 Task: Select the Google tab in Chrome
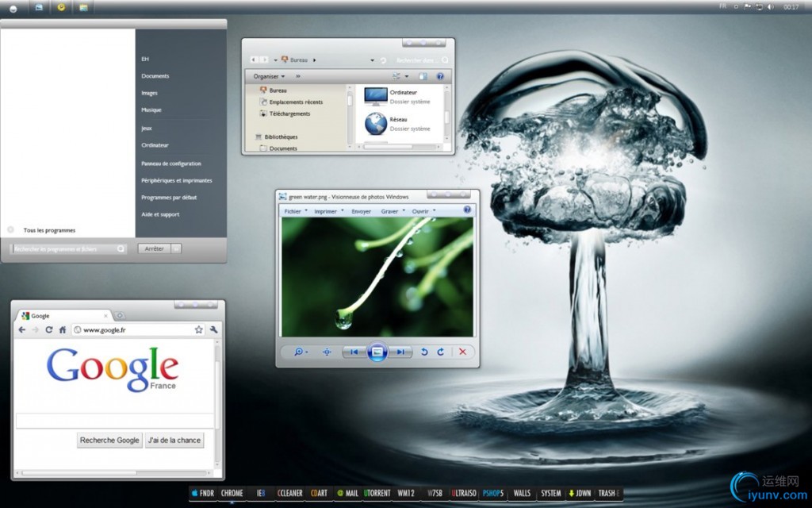click(x=64, y=316)
